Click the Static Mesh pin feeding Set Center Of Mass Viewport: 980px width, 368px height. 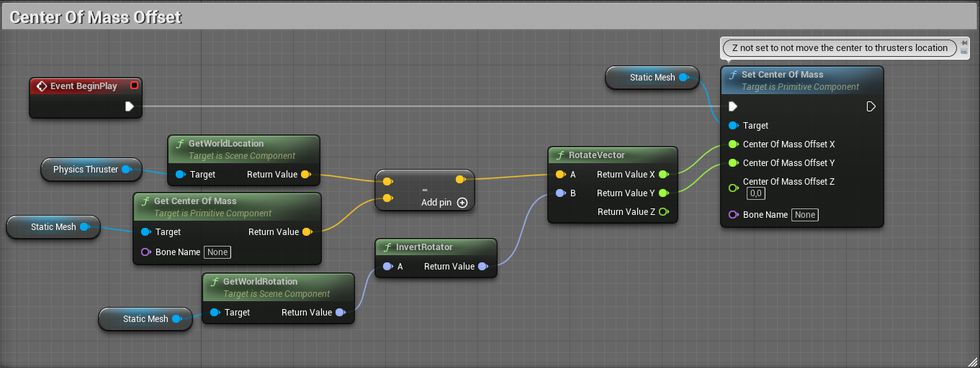pyautogui.click(x=683, y=77)
